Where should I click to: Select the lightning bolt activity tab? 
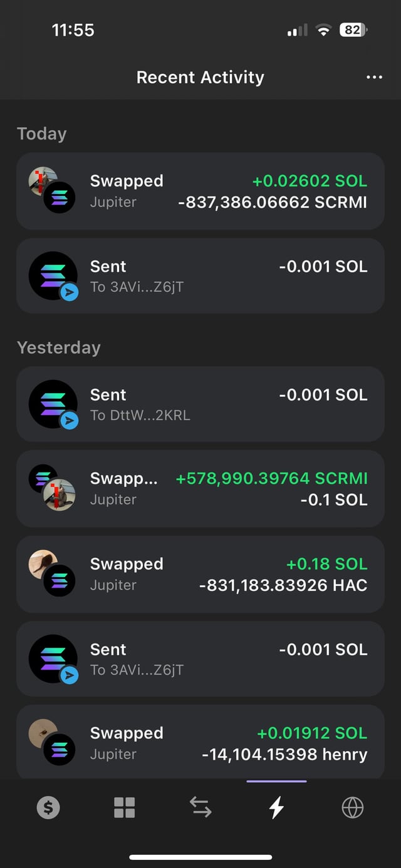coord(276,808)
